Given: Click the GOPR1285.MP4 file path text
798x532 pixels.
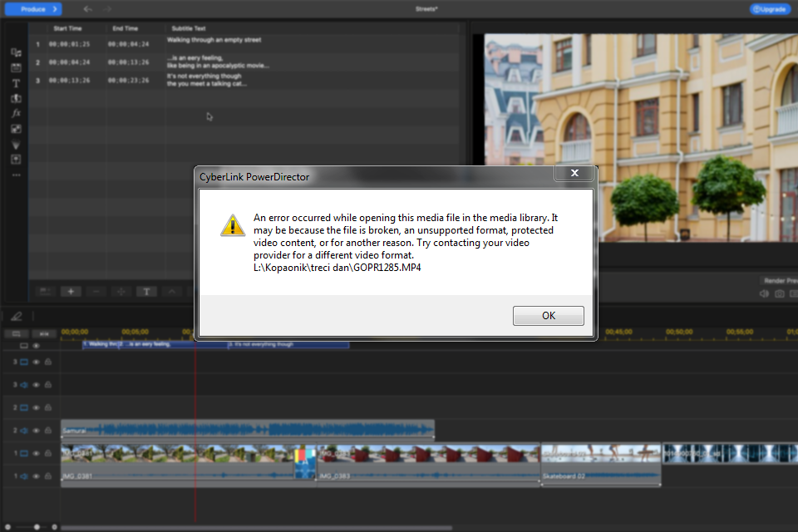Looking at the screenshot, I should 337,268.
